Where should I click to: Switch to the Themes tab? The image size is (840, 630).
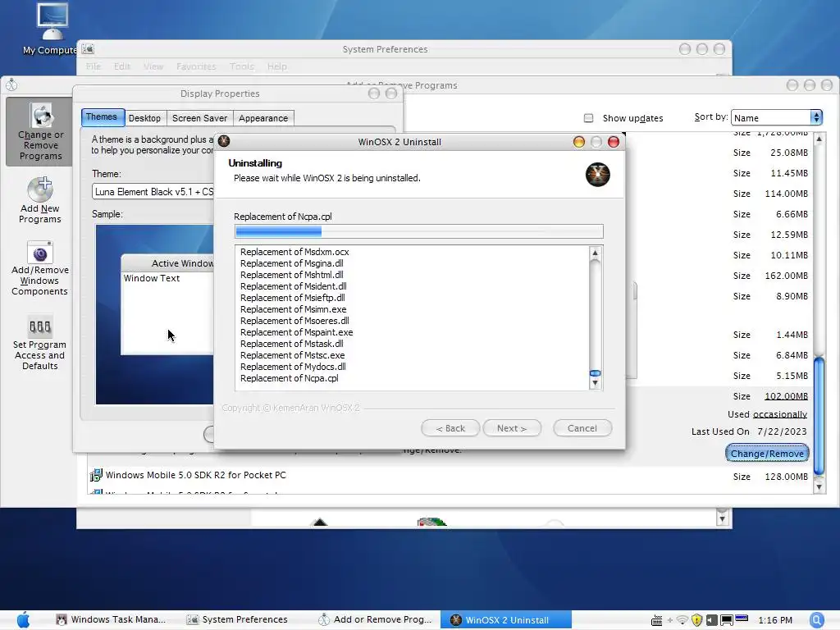point(102,116)
